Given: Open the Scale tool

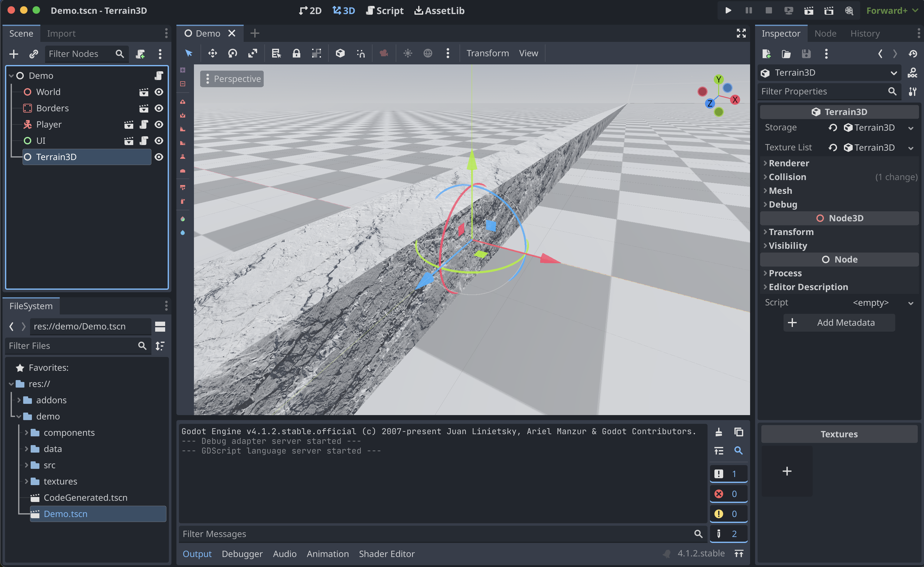Looking at the screenshot, I should point(253,53).
